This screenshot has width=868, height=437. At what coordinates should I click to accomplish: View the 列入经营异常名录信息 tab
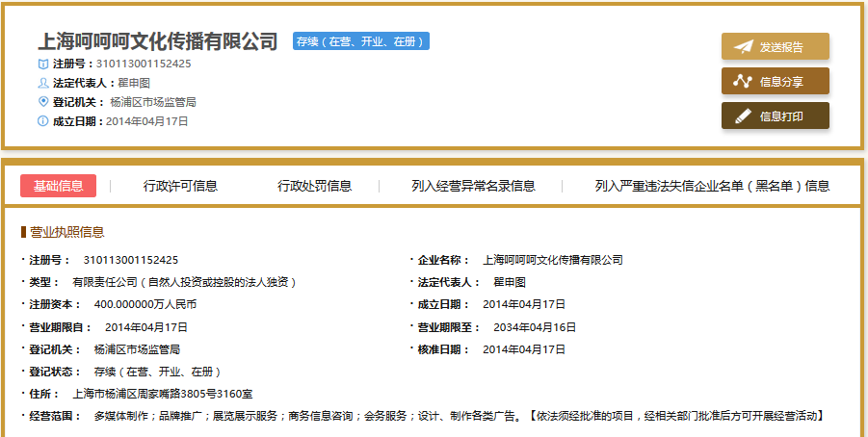click(473, 186)
